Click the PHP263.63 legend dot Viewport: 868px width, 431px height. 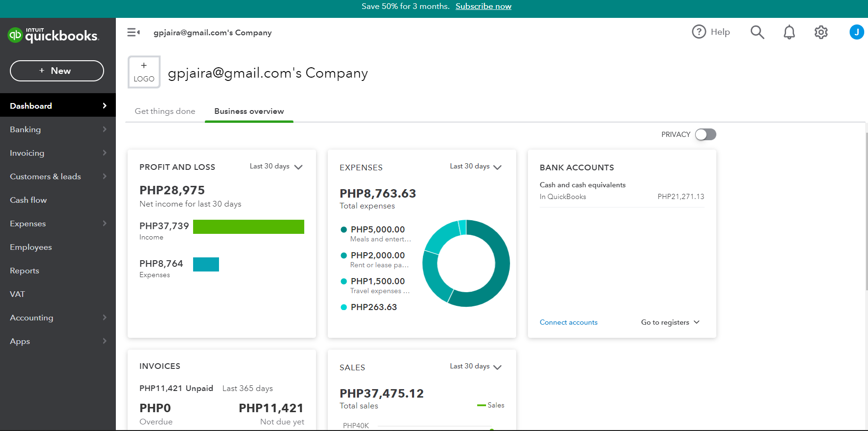pyautogui.click(x=344, y=307)
